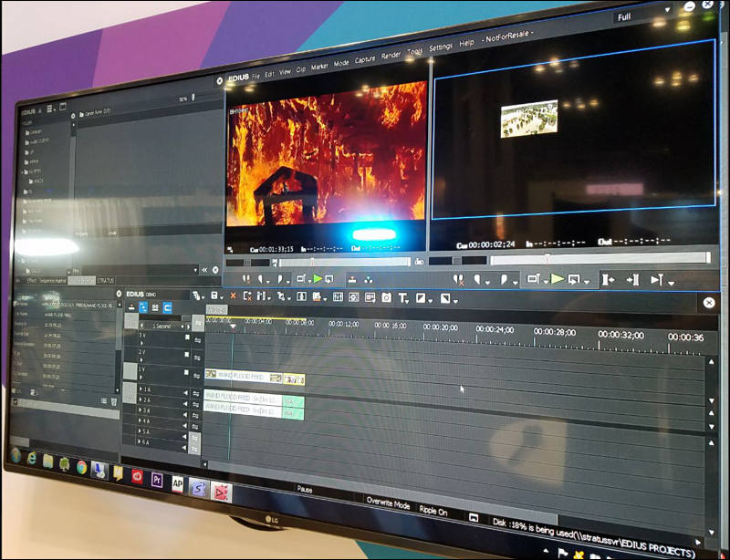Expand the 3V track triangle

click(142, 343)
